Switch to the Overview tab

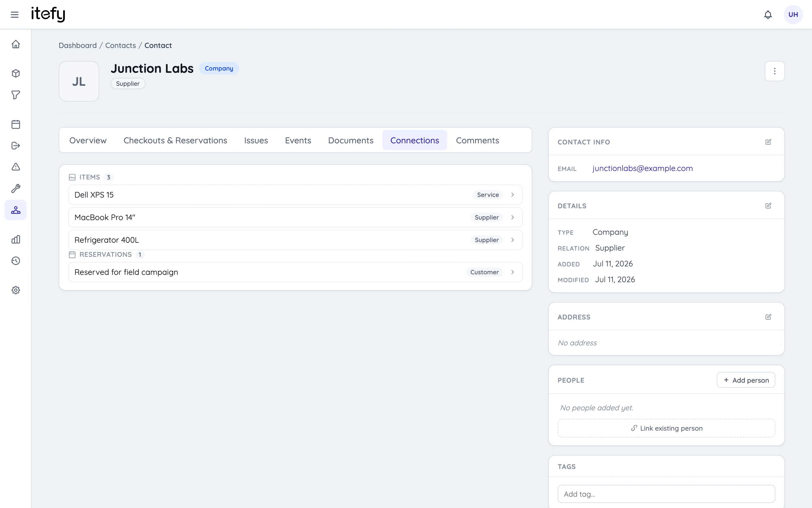pos(88,140)
